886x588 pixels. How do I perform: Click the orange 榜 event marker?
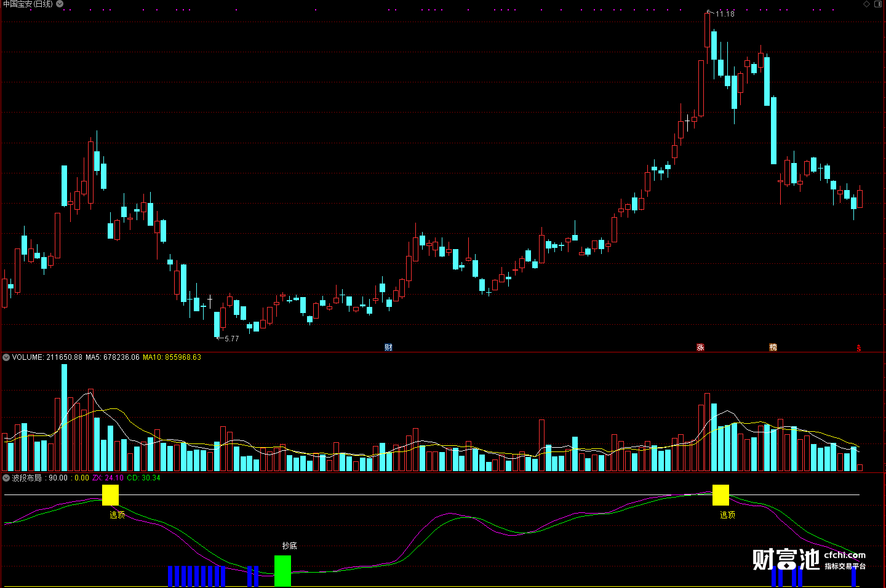[773, 348]
